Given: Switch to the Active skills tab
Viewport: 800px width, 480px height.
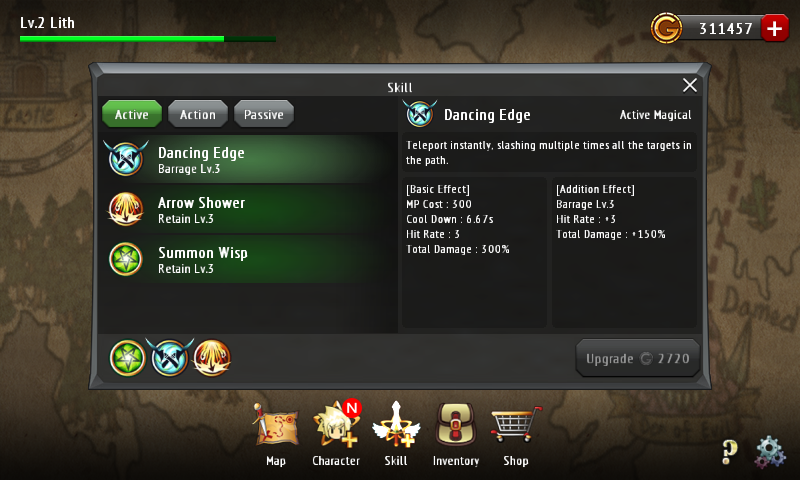Looking at the screenshot, I should coord(132,114).
